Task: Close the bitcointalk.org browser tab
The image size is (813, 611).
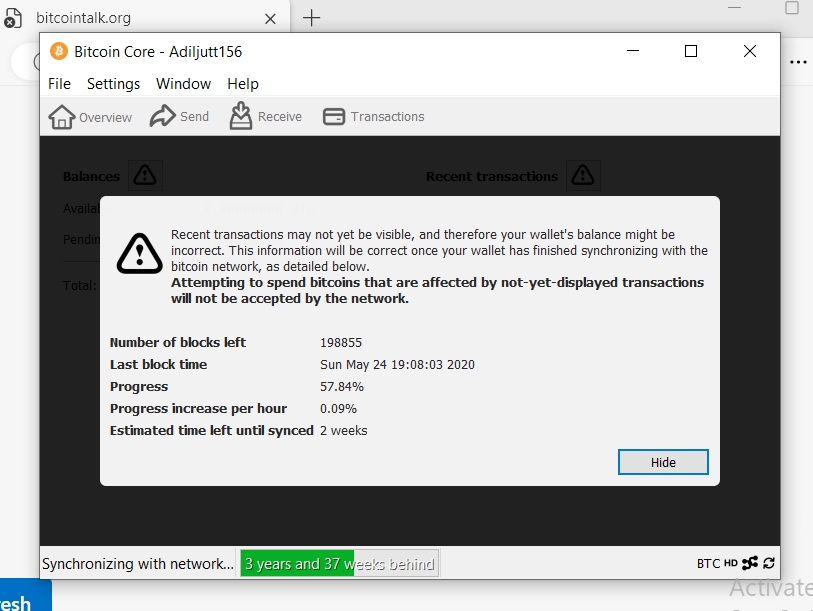Action: pos(270,19)
